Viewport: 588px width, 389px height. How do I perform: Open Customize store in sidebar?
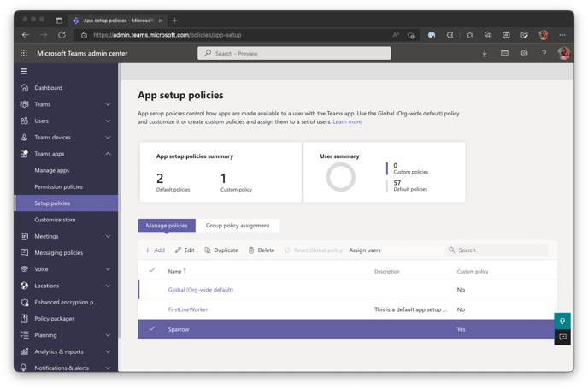[x=55, y=220]
